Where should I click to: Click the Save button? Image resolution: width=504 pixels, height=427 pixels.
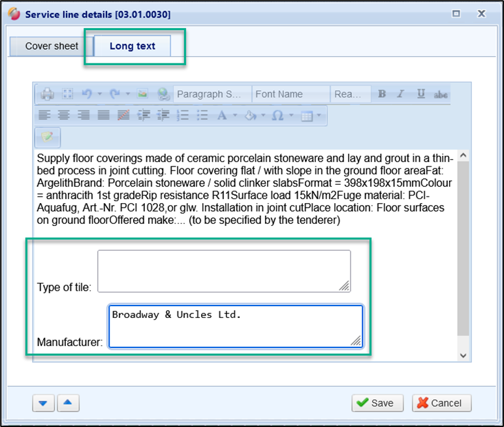pyautogui.click(x=377, y=403)
